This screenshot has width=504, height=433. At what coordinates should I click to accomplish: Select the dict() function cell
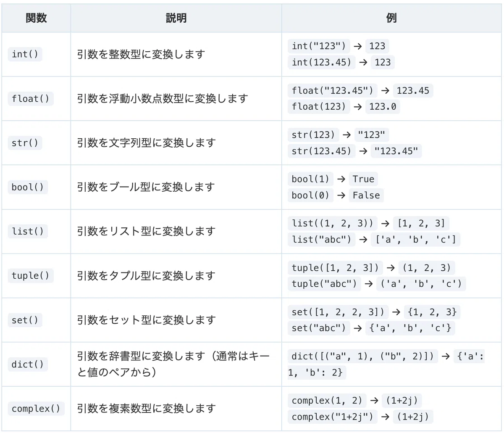pos(28,364)
